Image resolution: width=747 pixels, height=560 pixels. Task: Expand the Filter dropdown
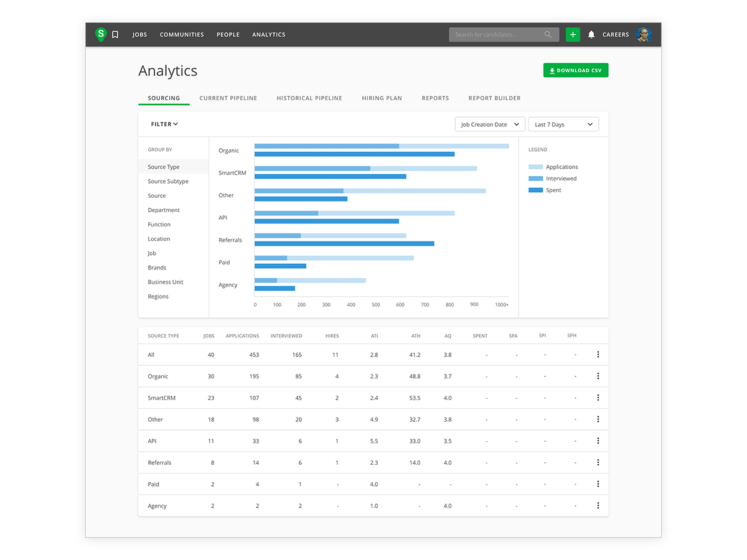click(x=164, y=124)
